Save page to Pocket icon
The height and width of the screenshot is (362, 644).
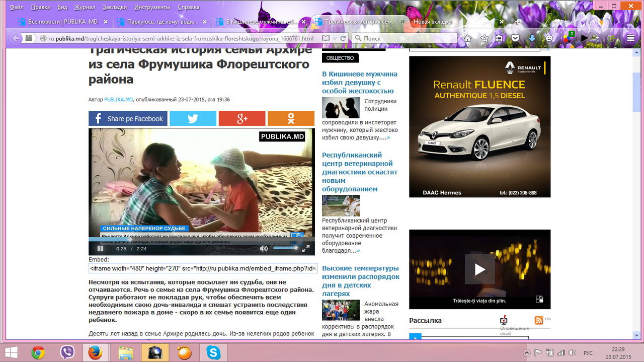pos(515,38)
